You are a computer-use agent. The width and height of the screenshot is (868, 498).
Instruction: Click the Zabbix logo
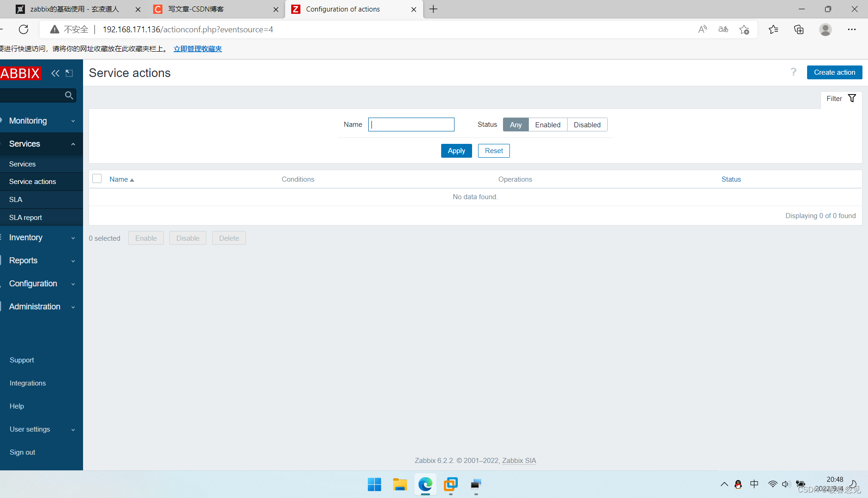(x=21, y=73)
